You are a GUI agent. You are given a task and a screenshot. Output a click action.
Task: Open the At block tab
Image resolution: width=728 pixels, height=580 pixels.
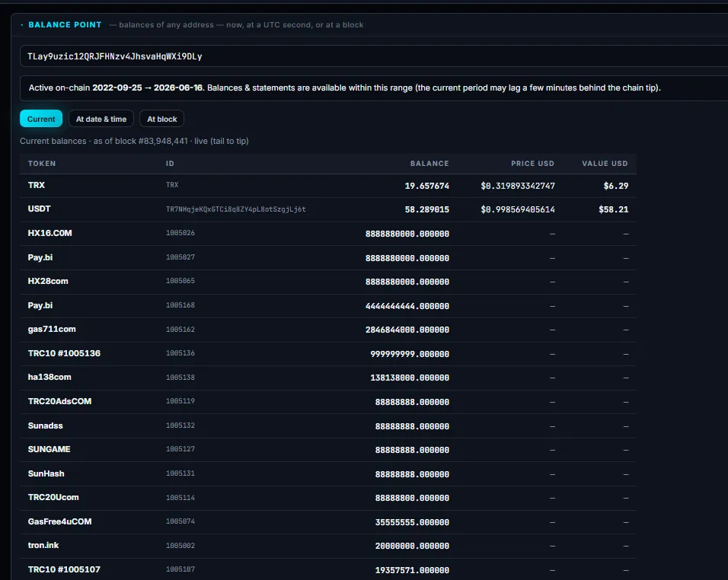[161, 119]
